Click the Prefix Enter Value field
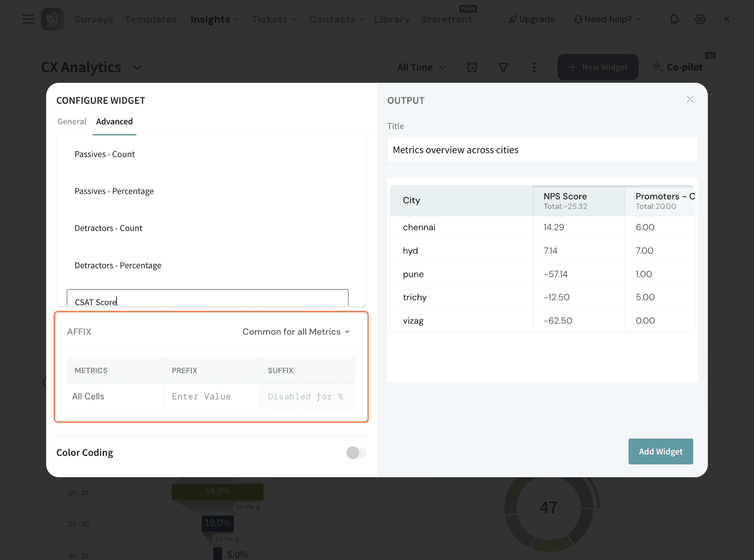This screenshot has height=560, width=754. pos(212,396)
